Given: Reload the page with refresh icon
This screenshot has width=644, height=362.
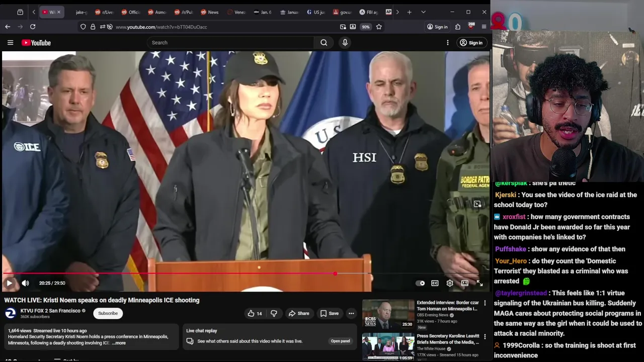Looking at the screenshot, I should pos(33,27).
